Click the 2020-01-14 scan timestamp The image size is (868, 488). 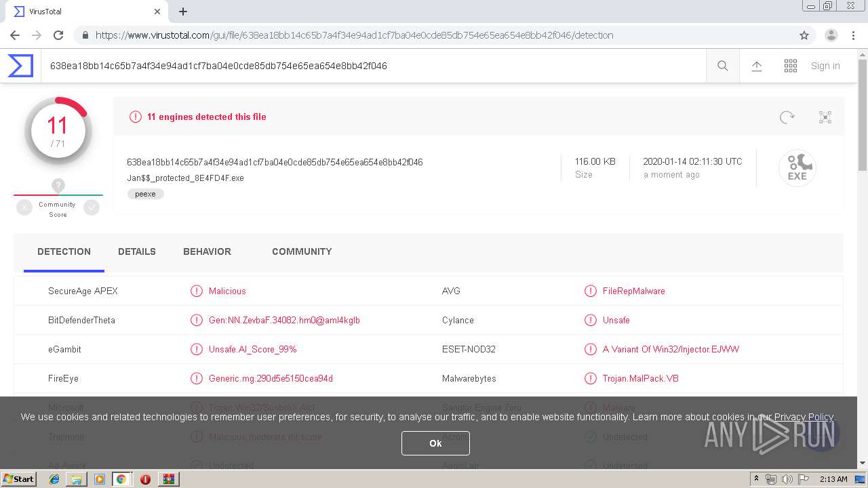pyautogui.click(x=692, y=161)
